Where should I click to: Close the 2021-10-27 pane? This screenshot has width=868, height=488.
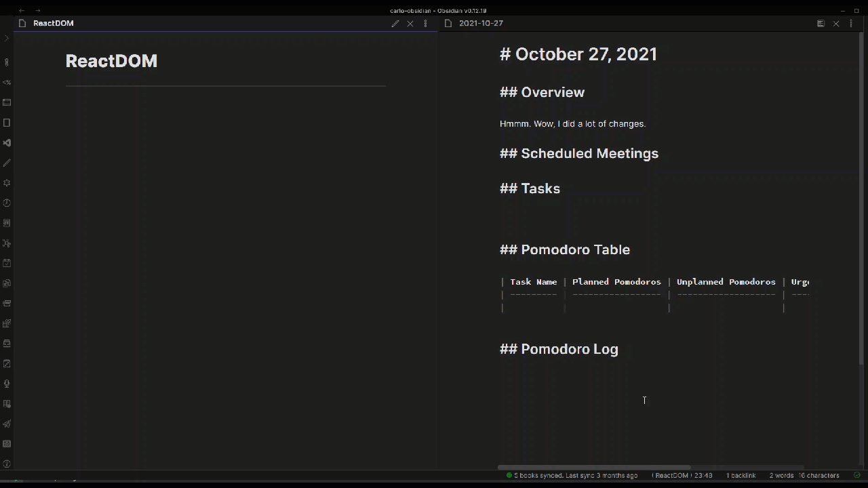click(x=836, y=23)
